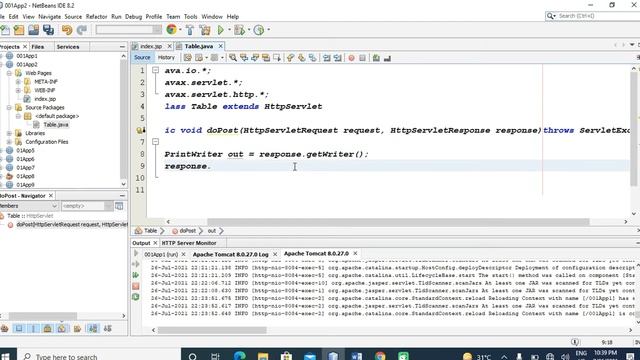Click the New Project toolbar icon
The image size is (640, 360).
coord(19,30)
